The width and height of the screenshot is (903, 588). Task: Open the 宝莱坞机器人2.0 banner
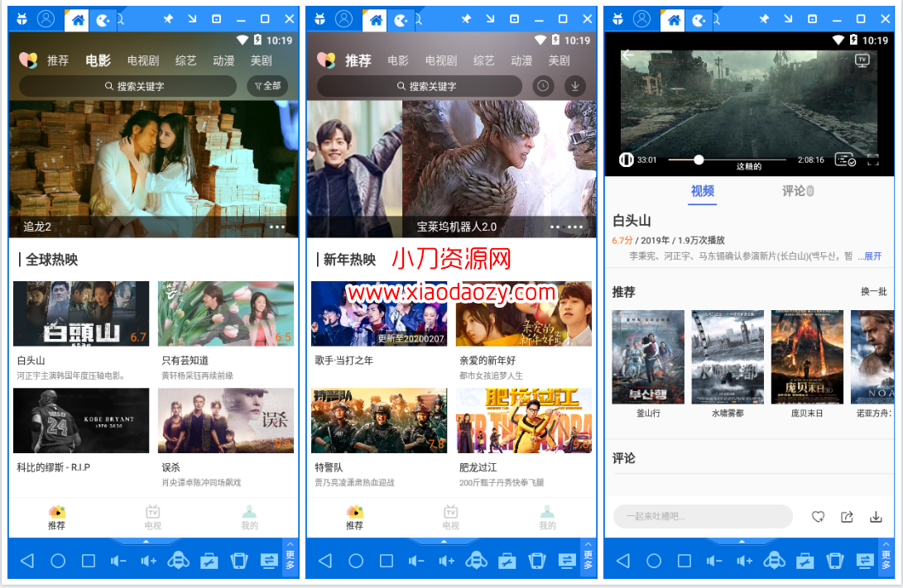pos(452,170)
